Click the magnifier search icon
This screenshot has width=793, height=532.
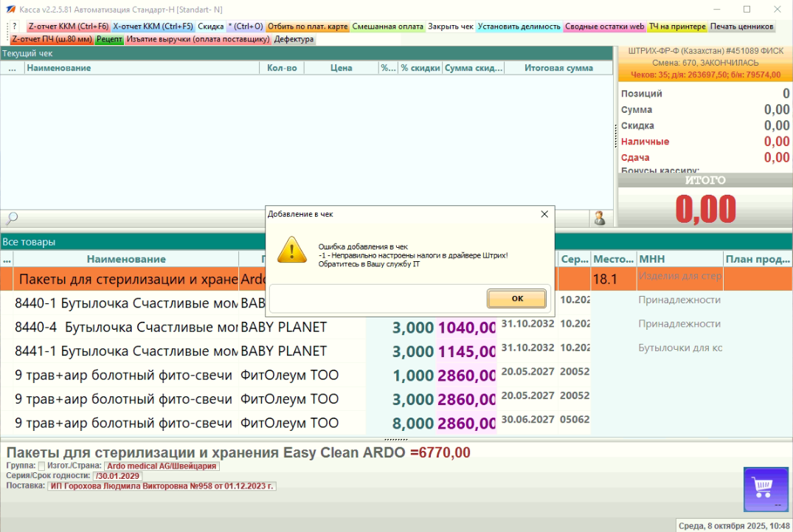point(11,218)
